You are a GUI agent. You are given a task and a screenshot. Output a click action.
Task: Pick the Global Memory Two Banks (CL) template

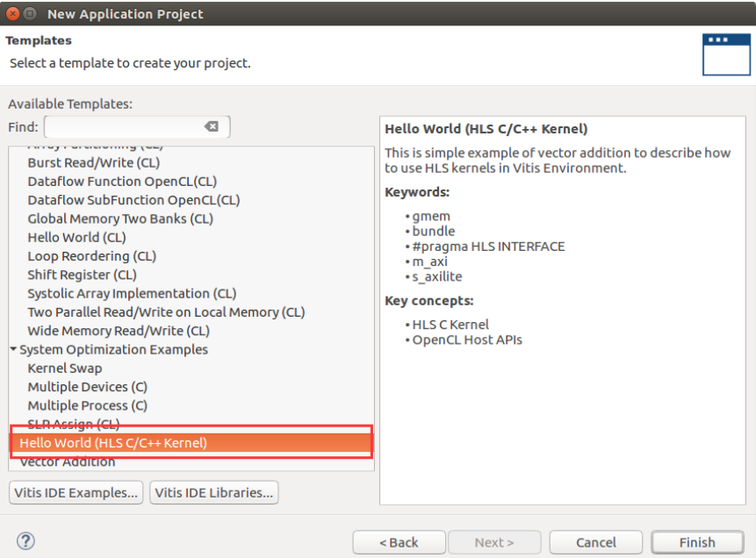(120, 218)
